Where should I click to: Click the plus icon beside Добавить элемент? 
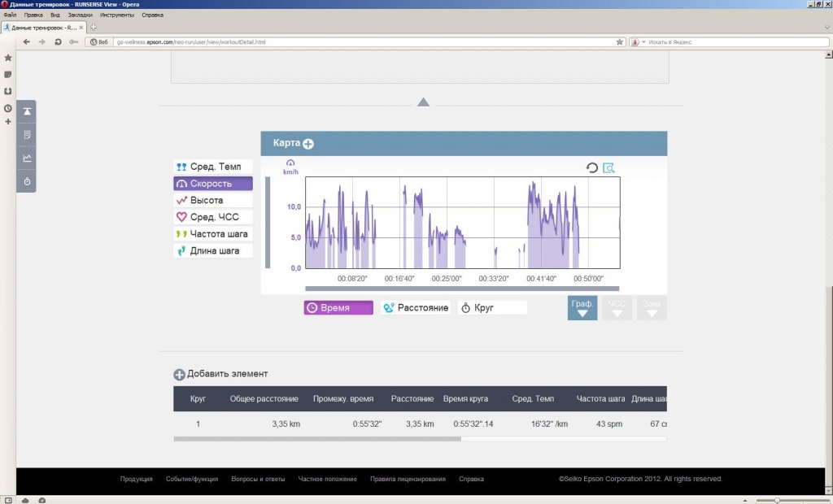[179, 375]
